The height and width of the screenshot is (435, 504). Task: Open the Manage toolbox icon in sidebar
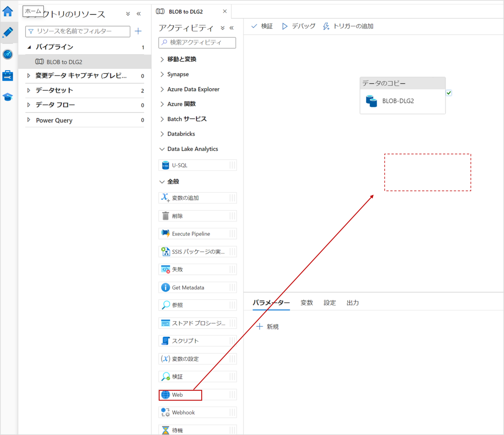coord(8,76)
